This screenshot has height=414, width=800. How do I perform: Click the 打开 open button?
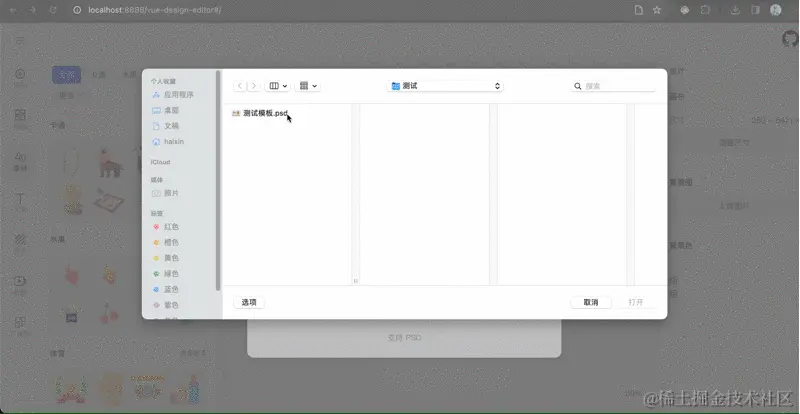pyautogui.click(x=635, y=302)
